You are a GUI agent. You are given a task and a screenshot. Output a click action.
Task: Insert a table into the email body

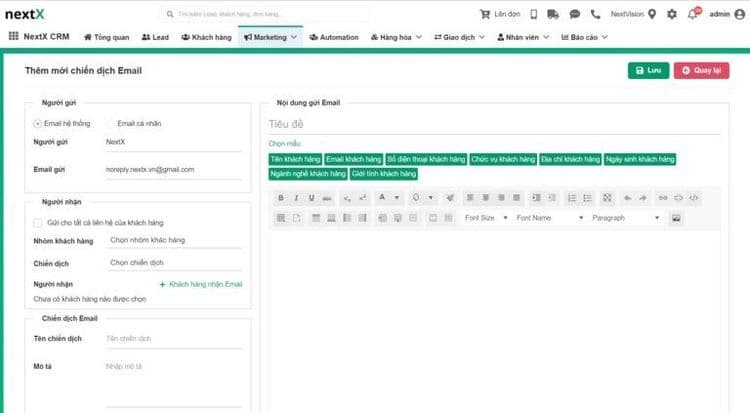pyautogui.click(x=281, y=218)
